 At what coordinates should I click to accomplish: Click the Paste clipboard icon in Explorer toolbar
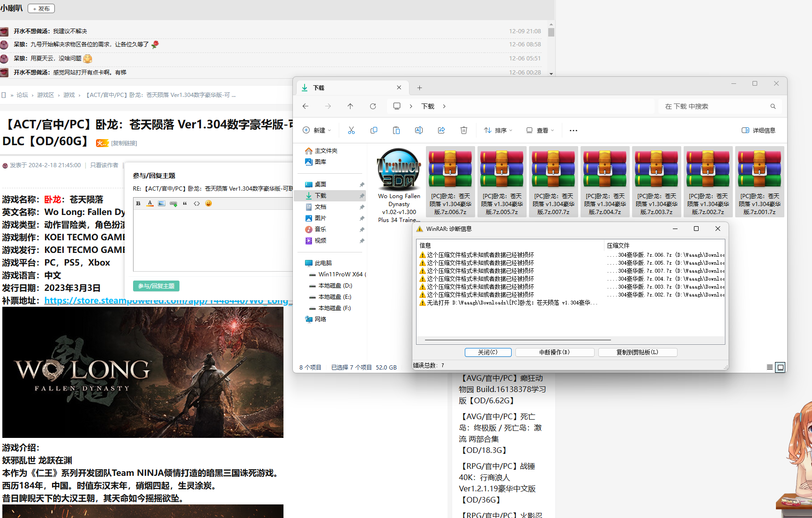396,130
